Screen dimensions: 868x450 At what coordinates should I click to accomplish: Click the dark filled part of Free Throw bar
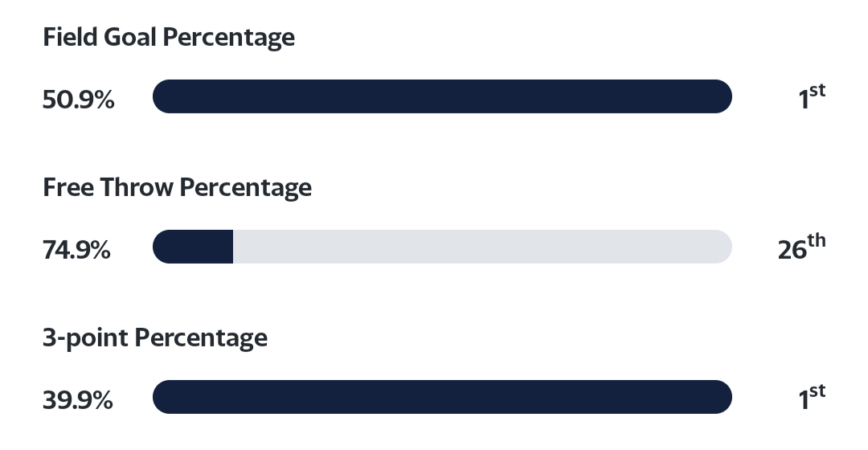[x=194, y=247]
